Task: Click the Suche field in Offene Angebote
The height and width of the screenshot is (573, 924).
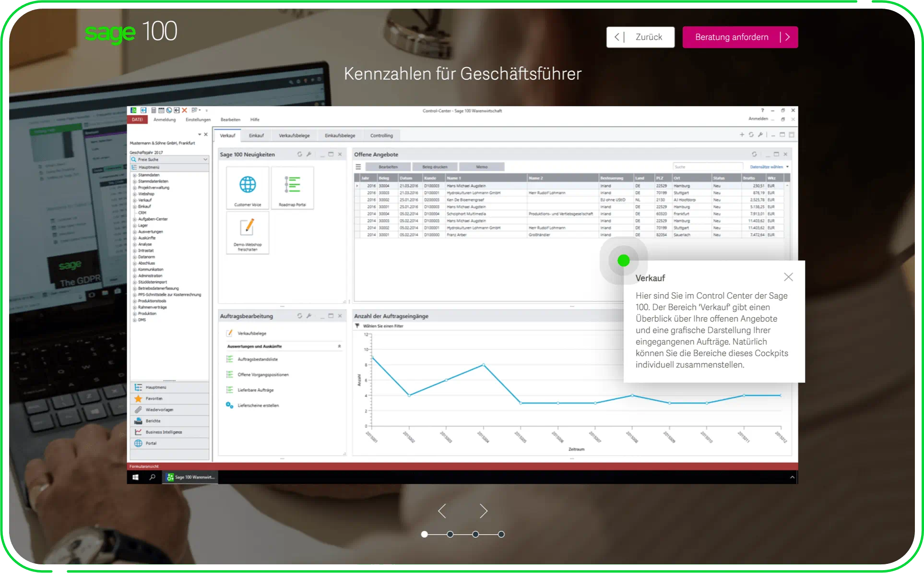Action: (707, 167)
